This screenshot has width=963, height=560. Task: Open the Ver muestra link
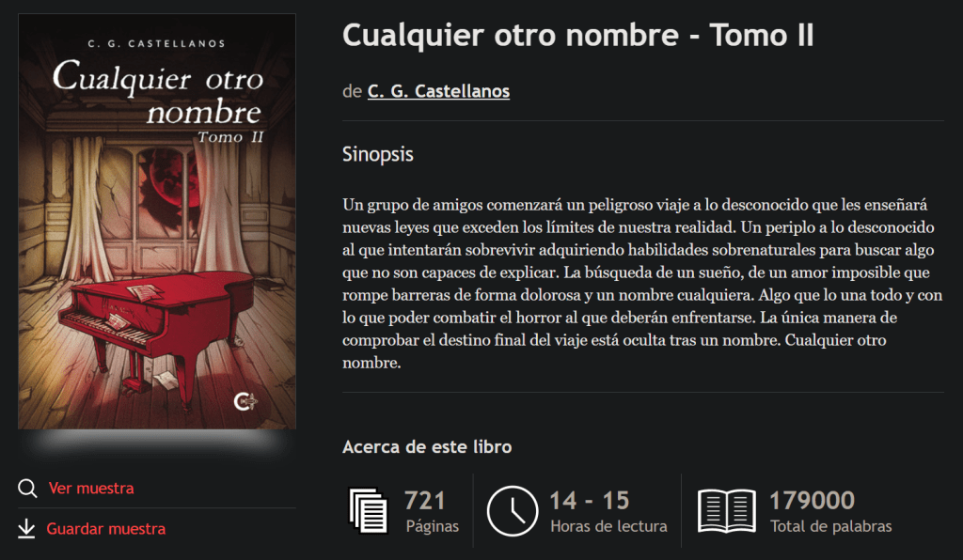[91, 489]
